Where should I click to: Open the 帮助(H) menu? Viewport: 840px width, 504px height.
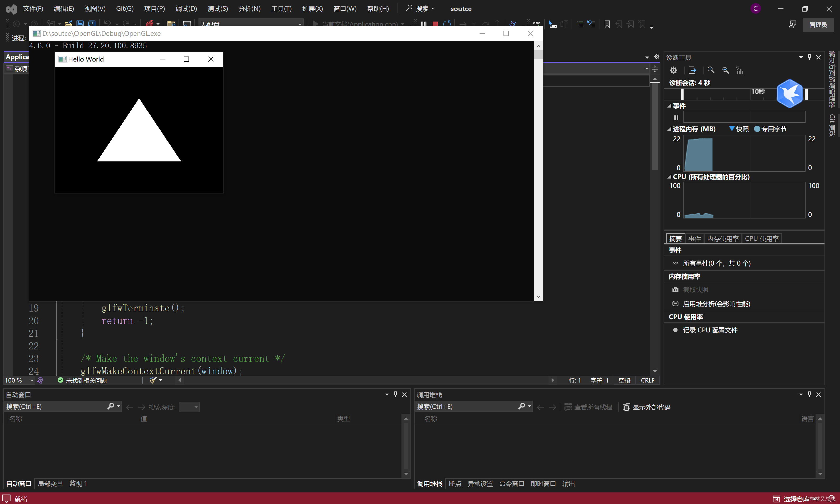(378, 8)
